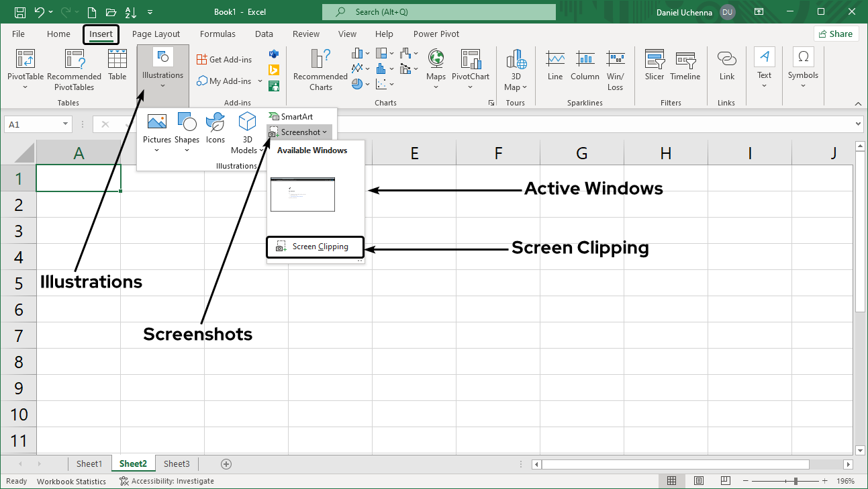Image resolution: width=868 pixels, height=489 pixels.
Task: Switch to Page Break Preview view
Action: 726,481
